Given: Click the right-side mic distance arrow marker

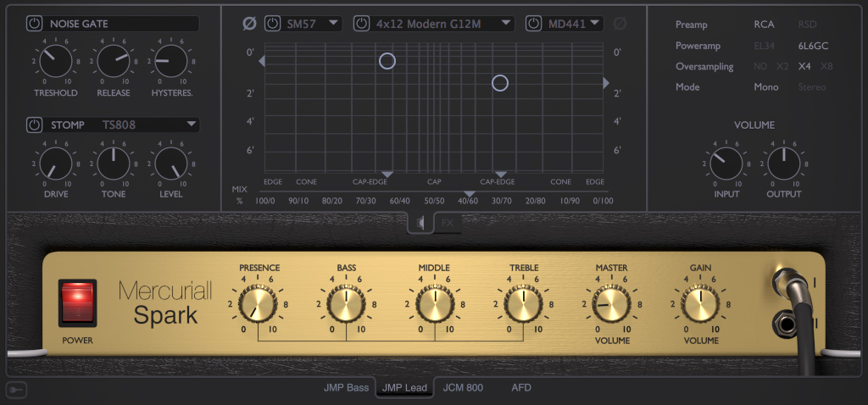Looking at the screenshot, I should (x=606, y=83).
